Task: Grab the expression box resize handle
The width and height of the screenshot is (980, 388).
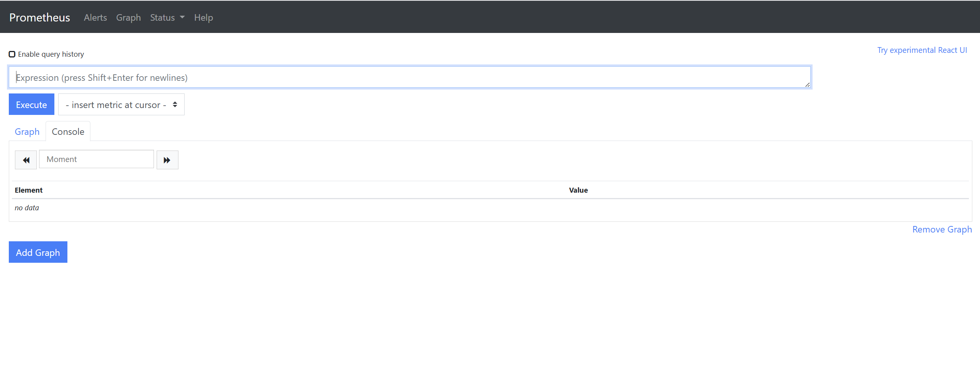Action: point(807,85)
